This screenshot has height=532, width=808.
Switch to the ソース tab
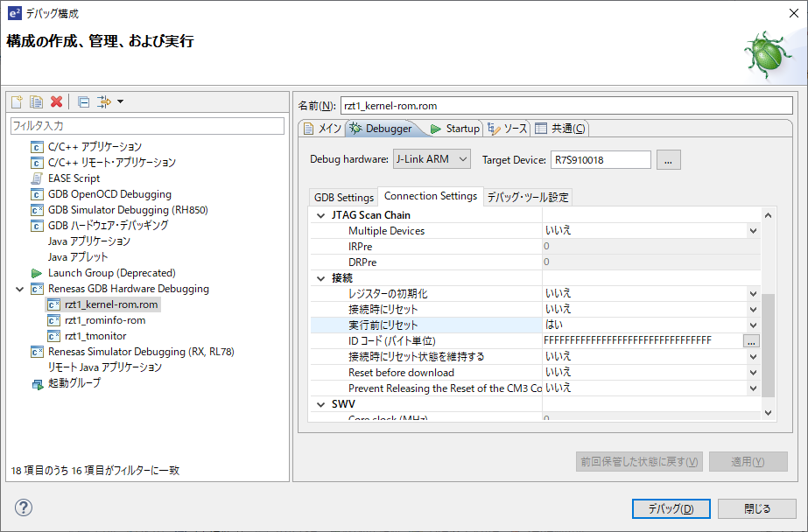(x=508, y=129)
